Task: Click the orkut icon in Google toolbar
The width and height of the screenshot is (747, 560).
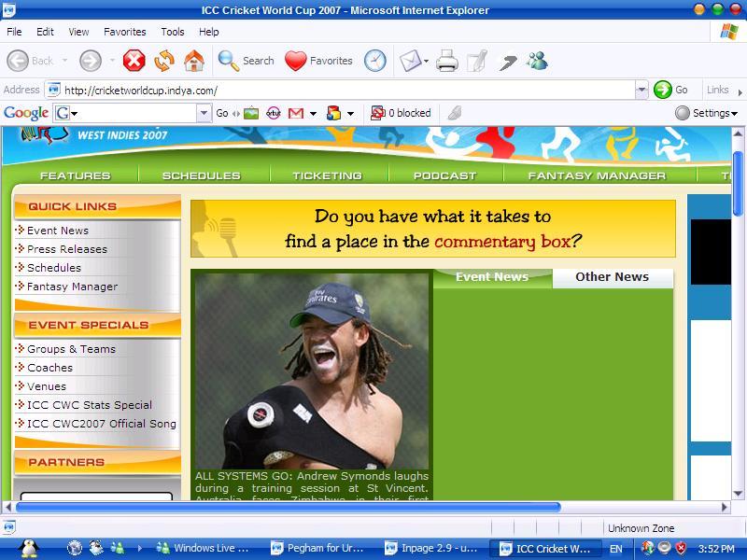Action: [x=274, y=113]
